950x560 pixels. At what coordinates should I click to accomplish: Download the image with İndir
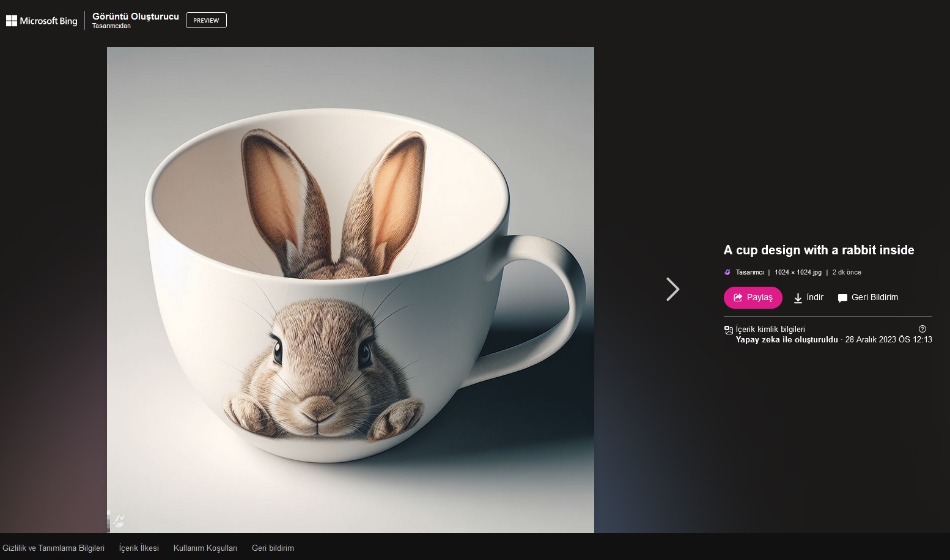point(808,298)
